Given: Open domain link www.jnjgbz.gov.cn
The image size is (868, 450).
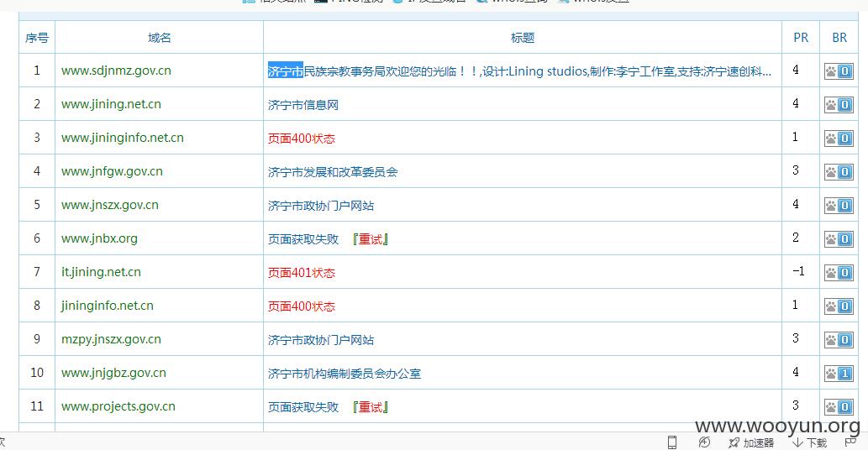Looking at the screenshot, I should [x=113, y=373].
